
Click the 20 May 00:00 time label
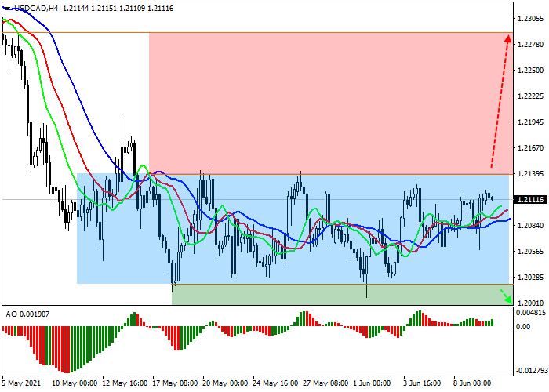click(225, 383)
